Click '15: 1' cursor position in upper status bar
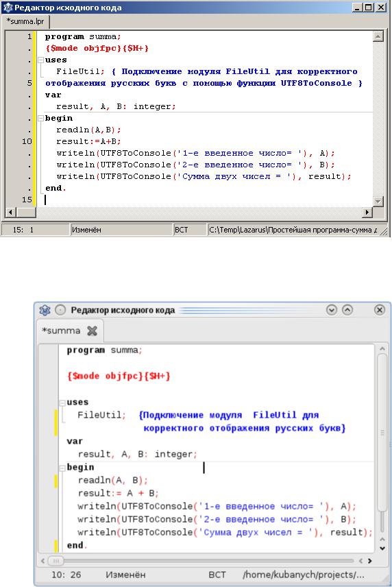Viewport: 392px width, 587px height. [x=23, y=230]
